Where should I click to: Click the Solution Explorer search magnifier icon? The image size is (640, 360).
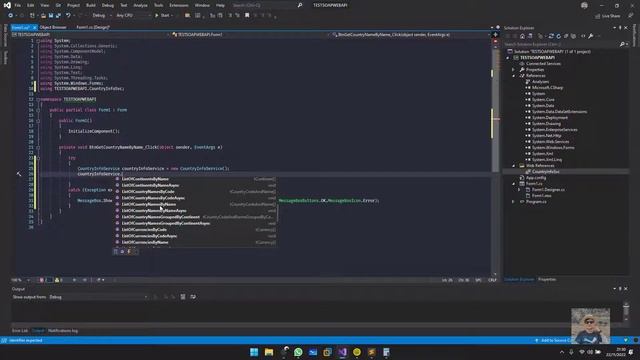pyautogui.click(x=622, y=44)
